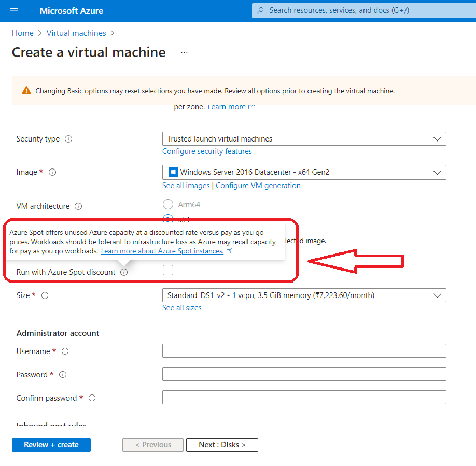This screenshot has height=466, width=476.
Task: Open Configure security features link
Action: point(207,151)
